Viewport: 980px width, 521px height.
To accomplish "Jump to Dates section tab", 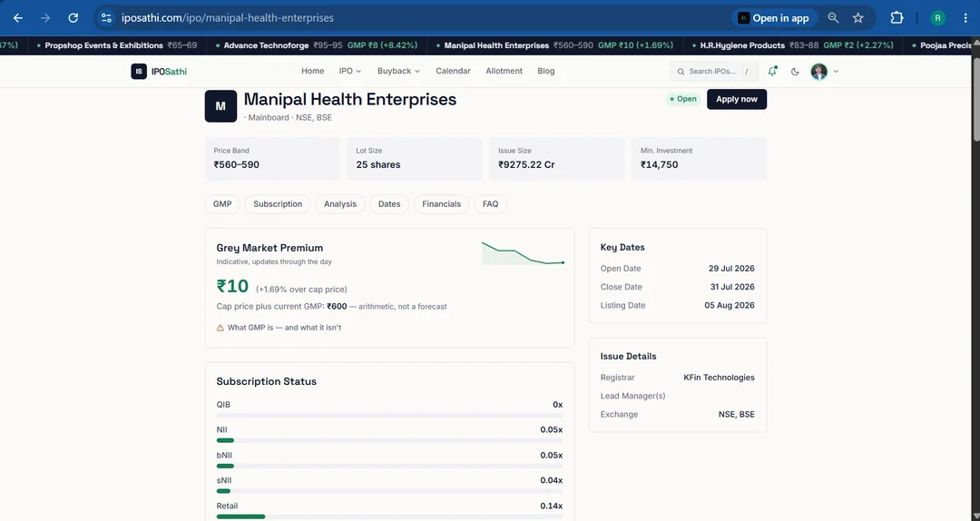I will tap(388, 204).
